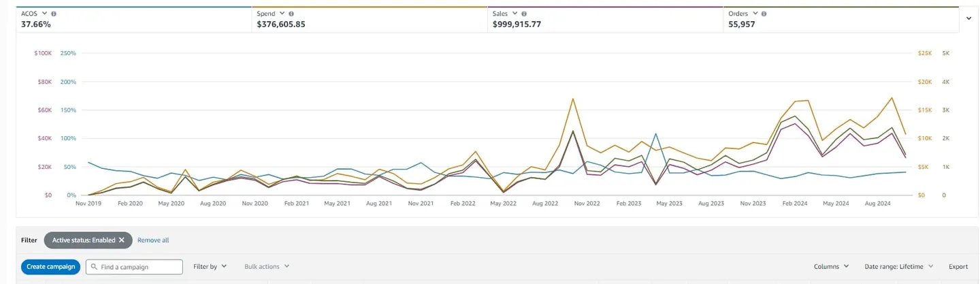The height and width of the screenshot is (284, 980).
Task: Click the info icon next to Orders
Action: (764, 14)
